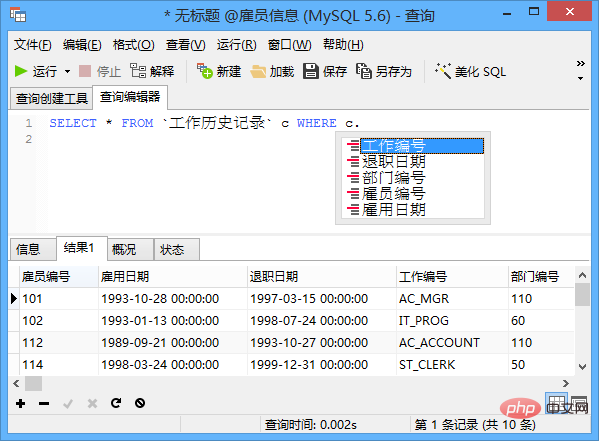This screenshot has height=441, width=599.
Task: Click the Stop (停止) toolbar button
Action: point(100,71)
